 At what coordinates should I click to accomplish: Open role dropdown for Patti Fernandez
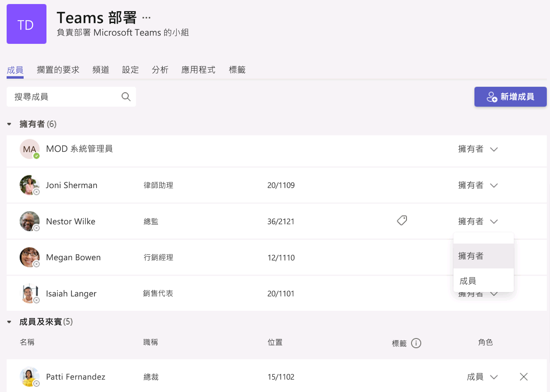point(482,377)
